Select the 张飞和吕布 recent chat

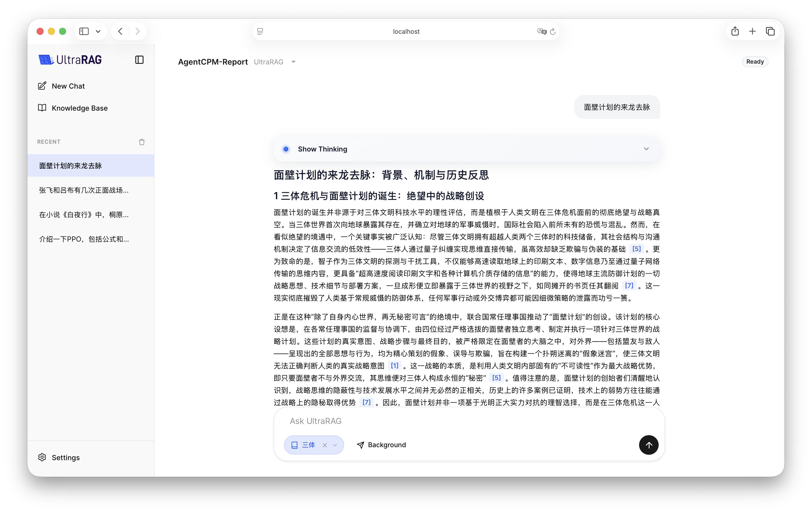[x=84, y=190]
